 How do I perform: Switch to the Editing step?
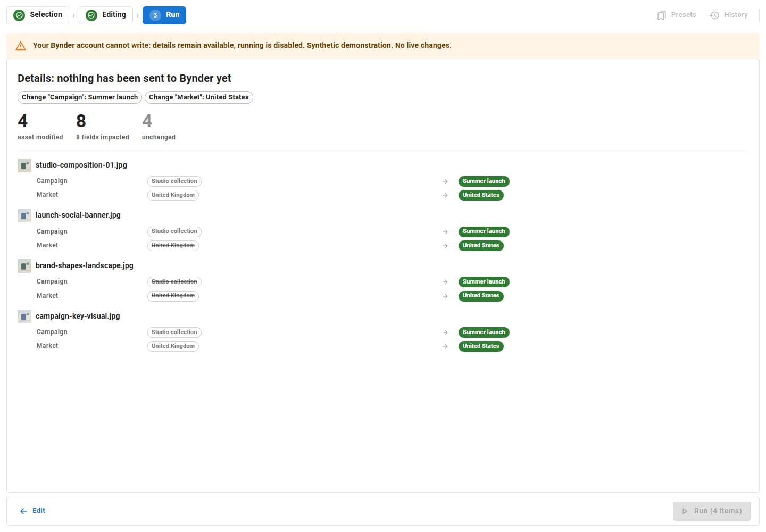[106, 15]
